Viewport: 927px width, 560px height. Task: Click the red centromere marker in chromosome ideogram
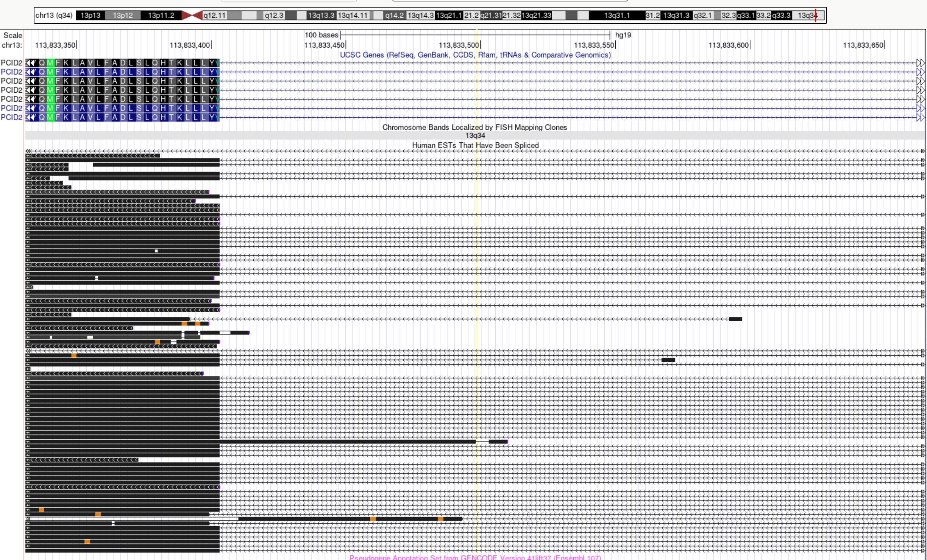click(192, 16)
